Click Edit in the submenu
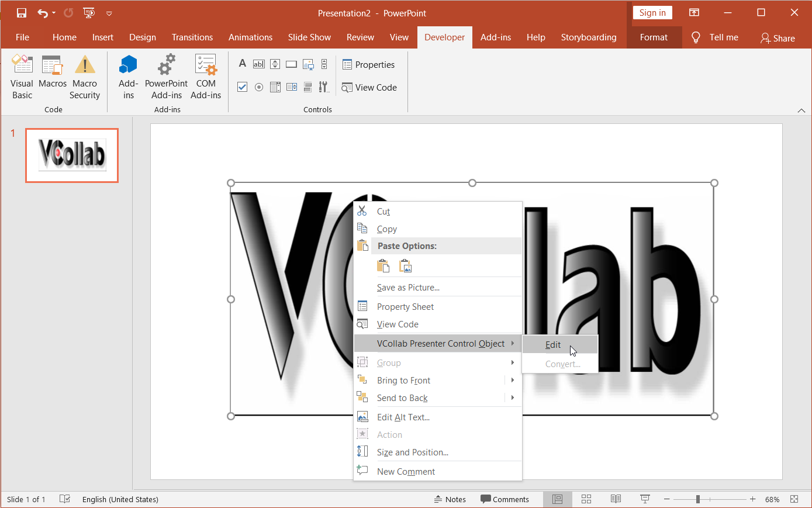 coord(560,344)
